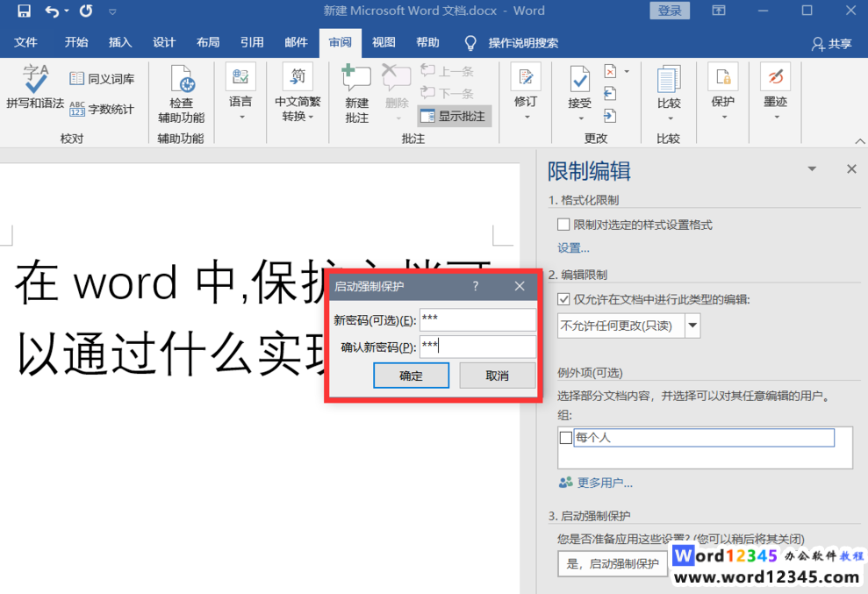This screenshot has width=868, height=594.
Task: Click the 共享 share button
Action: pos(831,44)
